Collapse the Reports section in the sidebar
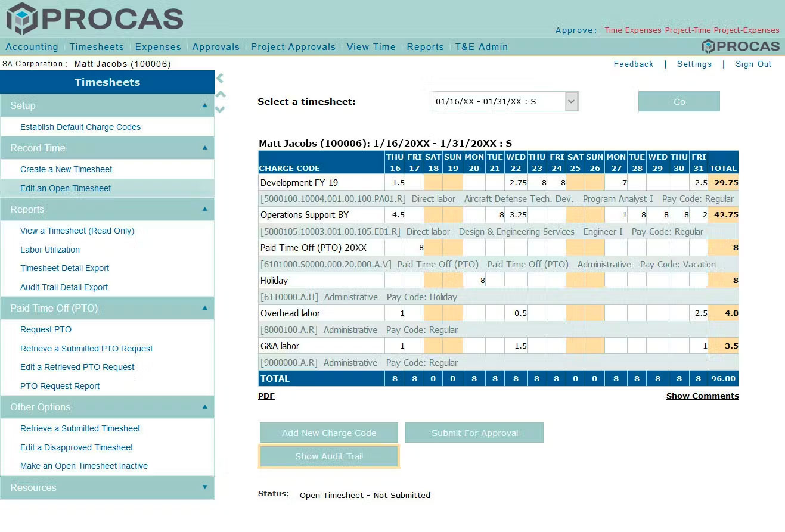The image size is (785, 532). pos(205,209)
